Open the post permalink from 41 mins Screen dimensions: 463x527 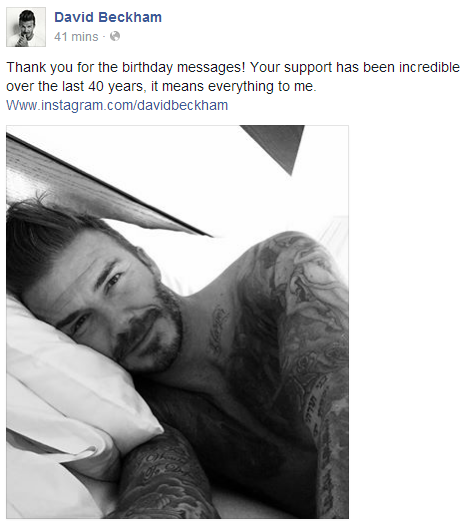pyautogui.click(x=76, y=36)
